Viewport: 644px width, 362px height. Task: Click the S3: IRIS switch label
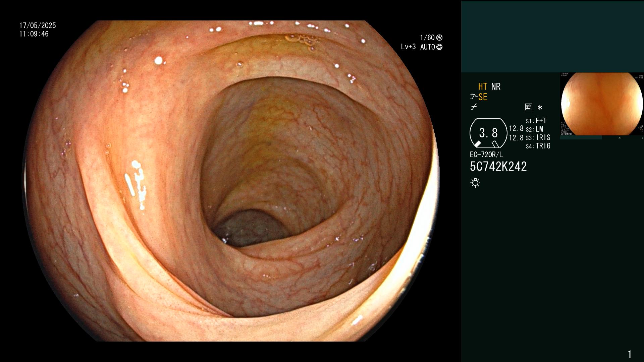[x=538, y=137]
